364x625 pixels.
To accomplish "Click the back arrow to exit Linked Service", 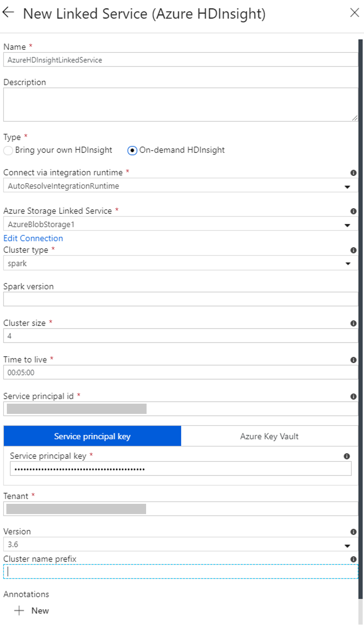I will (9, 13).
